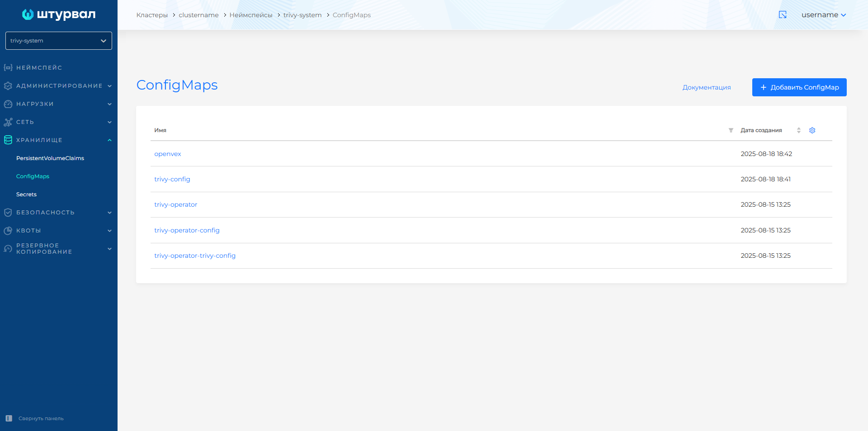Expand the Резервное копирование section
868x431 pixels.
point(59,249)
